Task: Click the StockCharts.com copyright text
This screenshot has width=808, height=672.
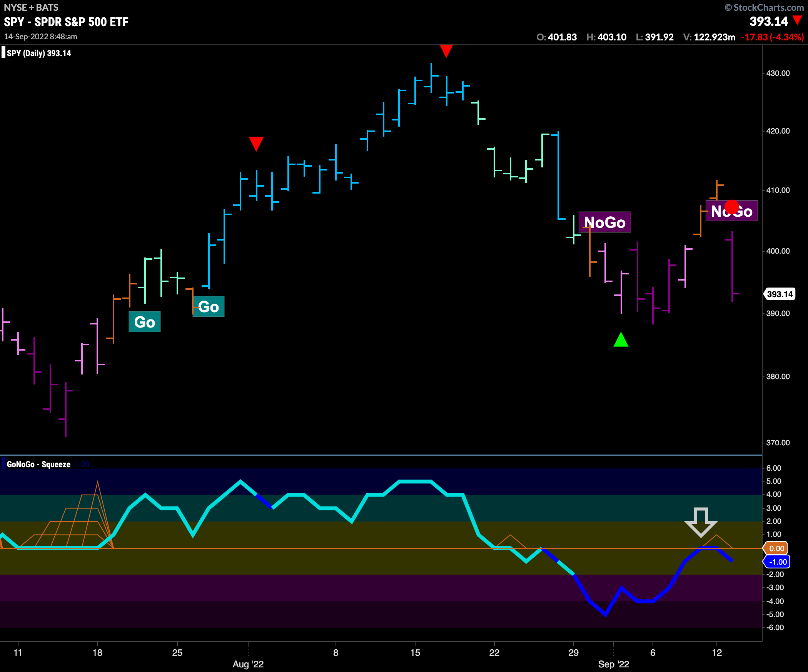Action: pos(764,7)
